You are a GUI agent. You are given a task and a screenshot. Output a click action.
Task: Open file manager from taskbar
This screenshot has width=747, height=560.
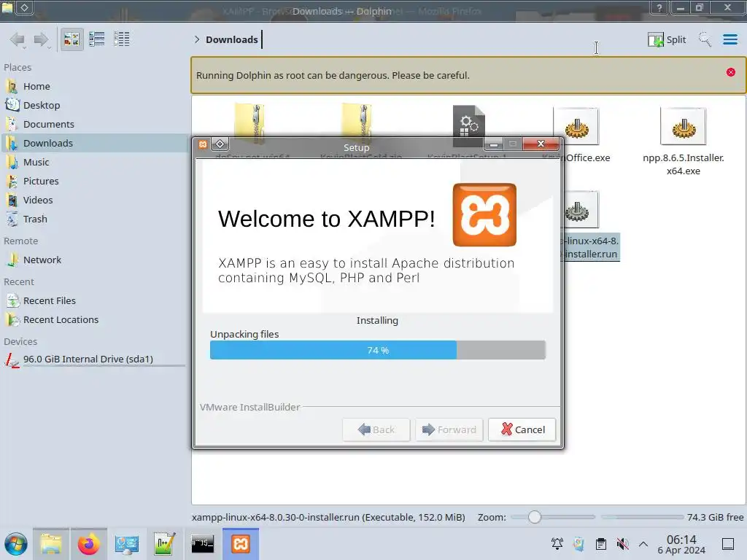[x=51, y=544]
